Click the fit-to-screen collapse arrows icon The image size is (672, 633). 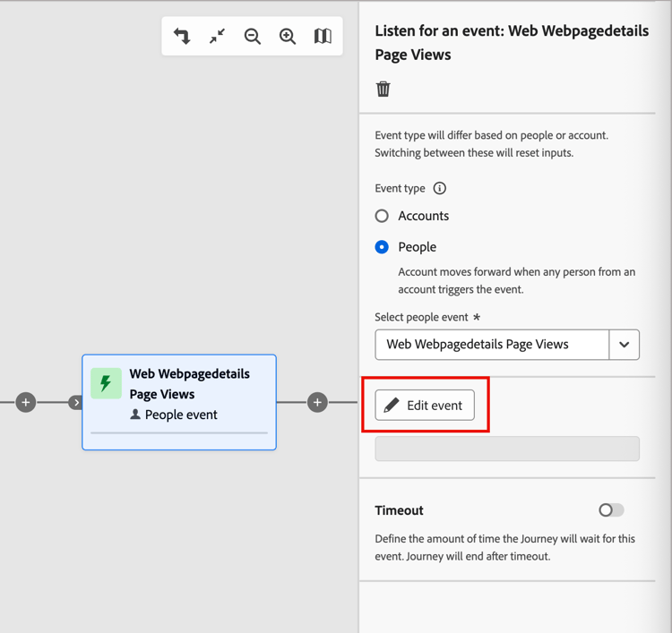pos(217,37)
